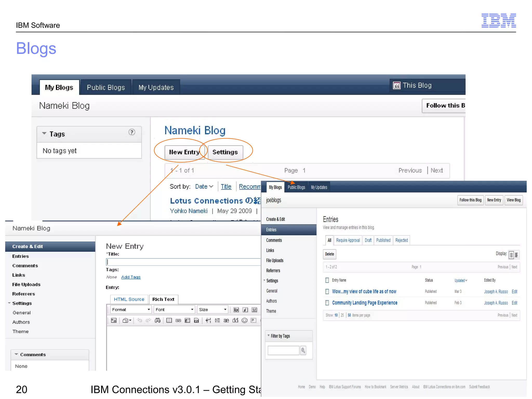
Task: Open the Rejected entries tab
Action: pos(401,240)
